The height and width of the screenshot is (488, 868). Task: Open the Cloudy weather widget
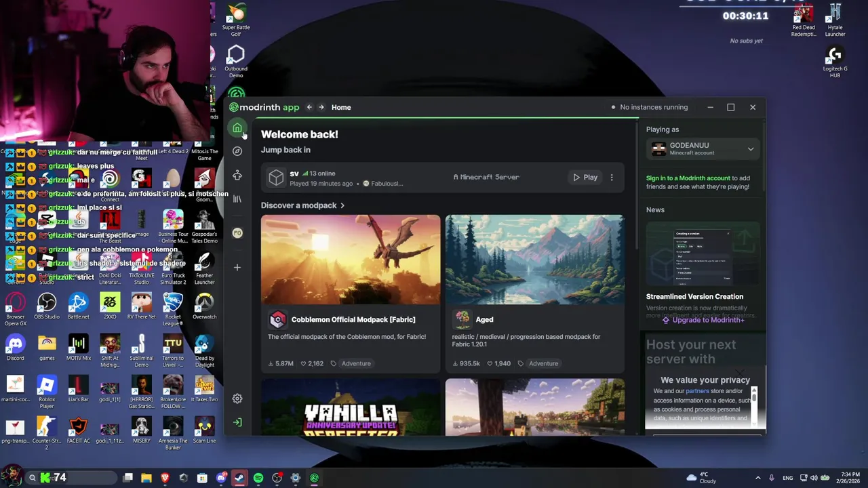coord(701,478)
